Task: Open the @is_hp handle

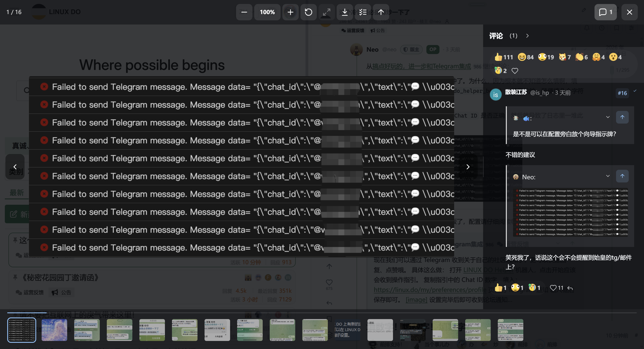Action: 539,93
